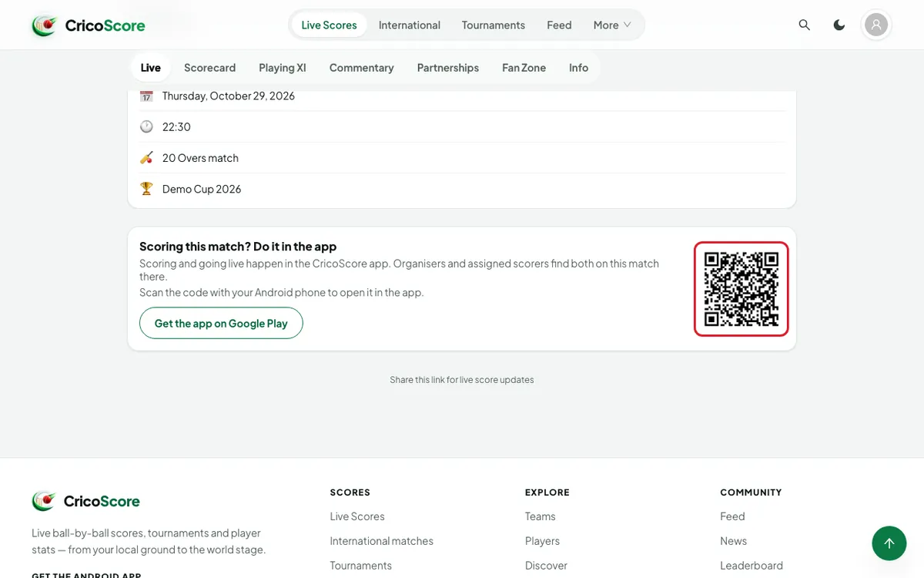924x578 pixels.
Task: Click the QR code image
Action: pos(742,289)
